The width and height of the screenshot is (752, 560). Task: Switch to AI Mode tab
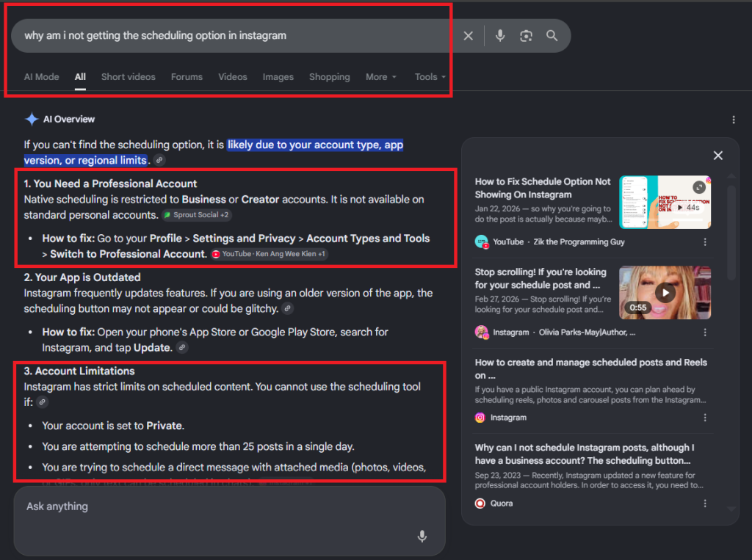[42, 77]
